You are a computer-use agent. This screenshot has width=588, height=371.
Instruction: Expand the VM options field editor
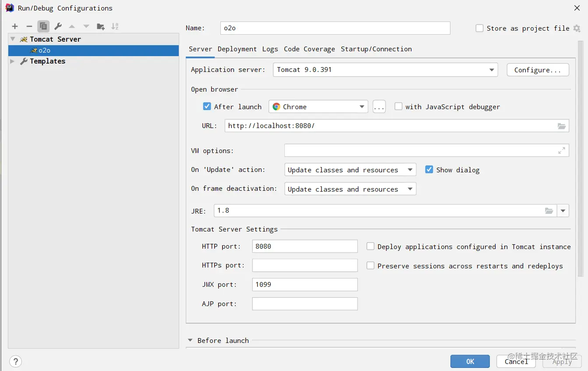562,150
